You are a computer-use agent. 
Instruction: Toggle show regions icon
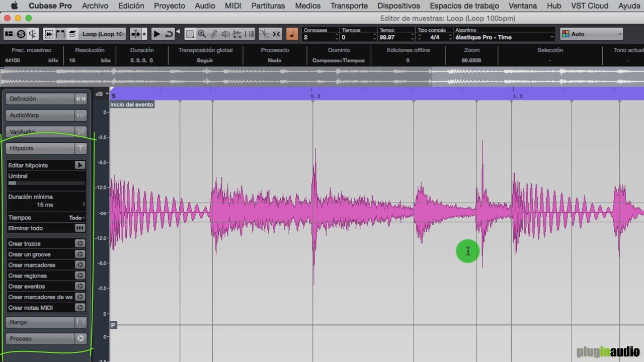(60, 34)
